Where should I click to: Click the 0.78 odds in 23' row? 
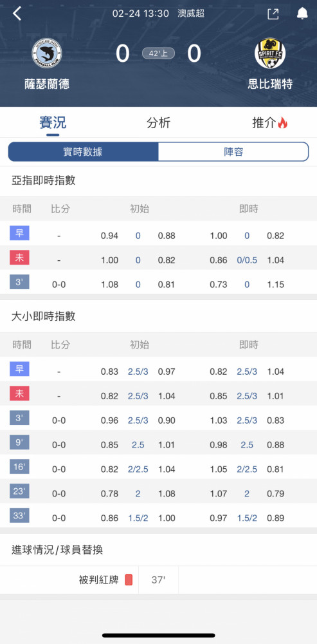pyautogui.click(x=109, y=493)
